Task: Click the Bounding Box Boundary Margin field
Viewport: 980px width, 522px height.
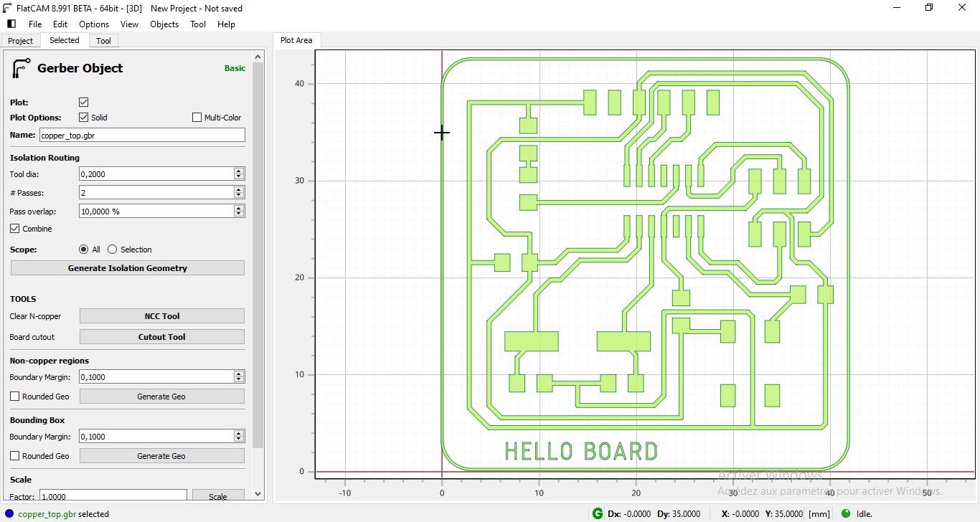Action: (x=156, y=437)
